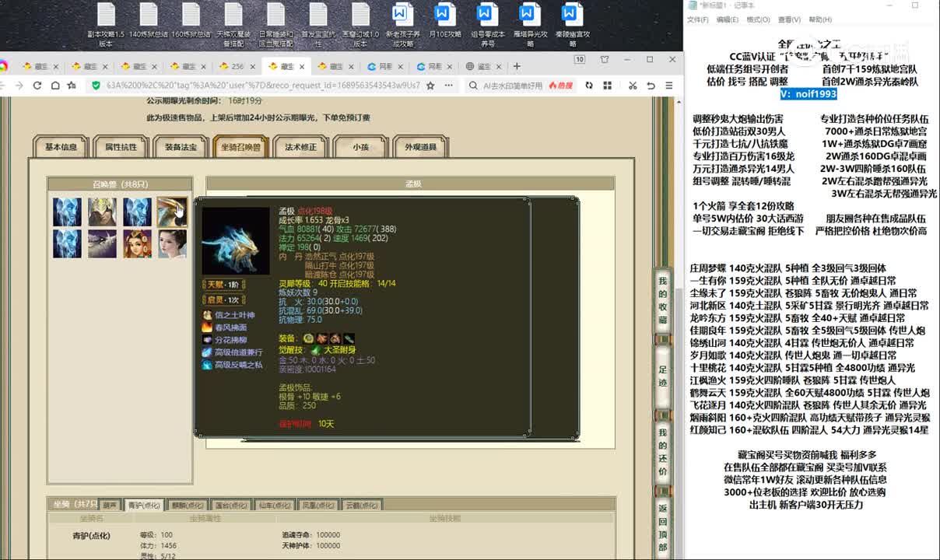The image size is (940, 560).
Task: Select desktop document 秦陵幽宫攻略
Action: pyautogui.click(x=571, y=26)
